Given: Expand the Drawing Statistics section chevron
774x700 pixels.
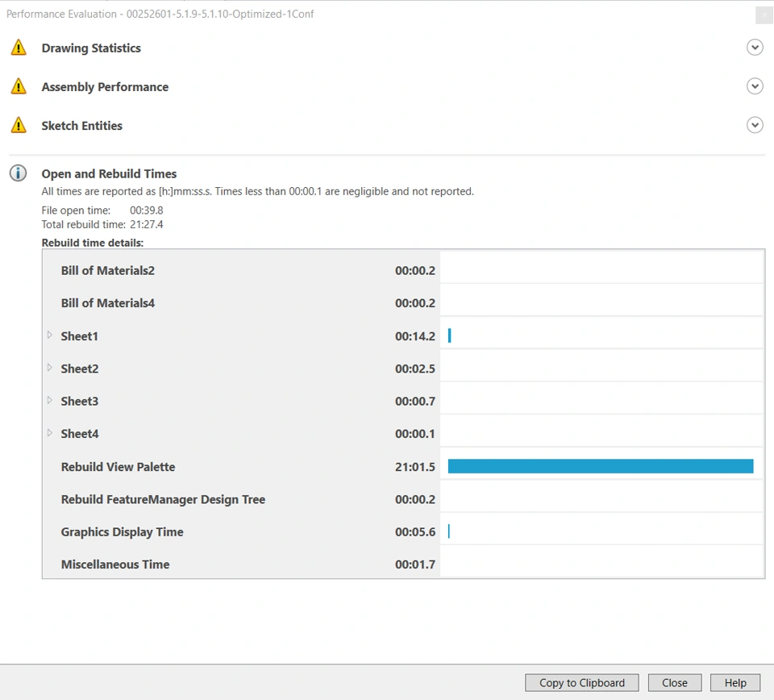Looking at the screenshot, I should click(x=755, y=48).
